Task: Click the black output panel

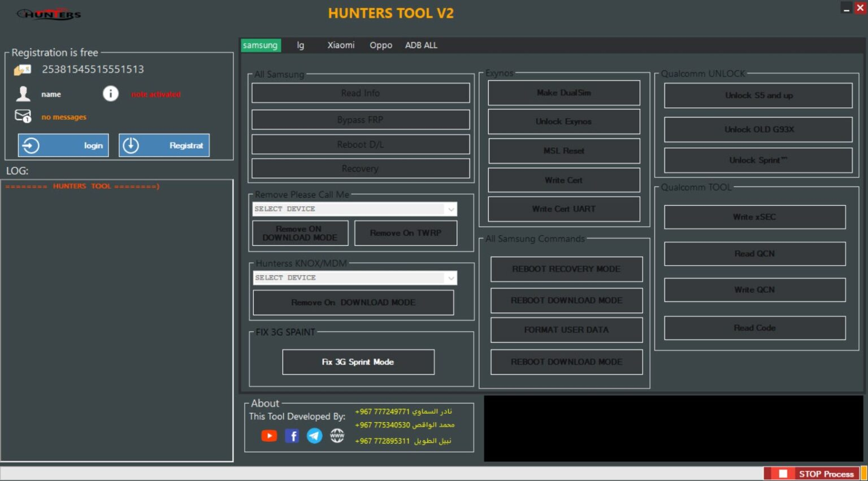Action: 674,428
